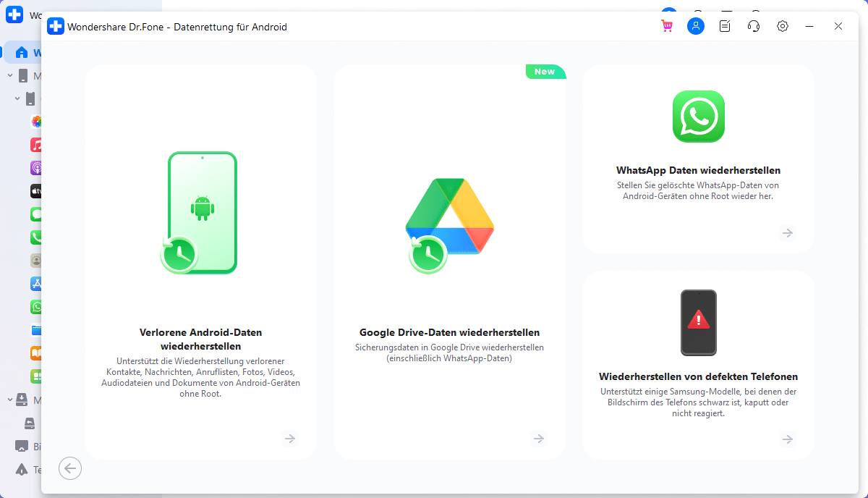Open Messages in the background window sidebar

coord(36,214)
